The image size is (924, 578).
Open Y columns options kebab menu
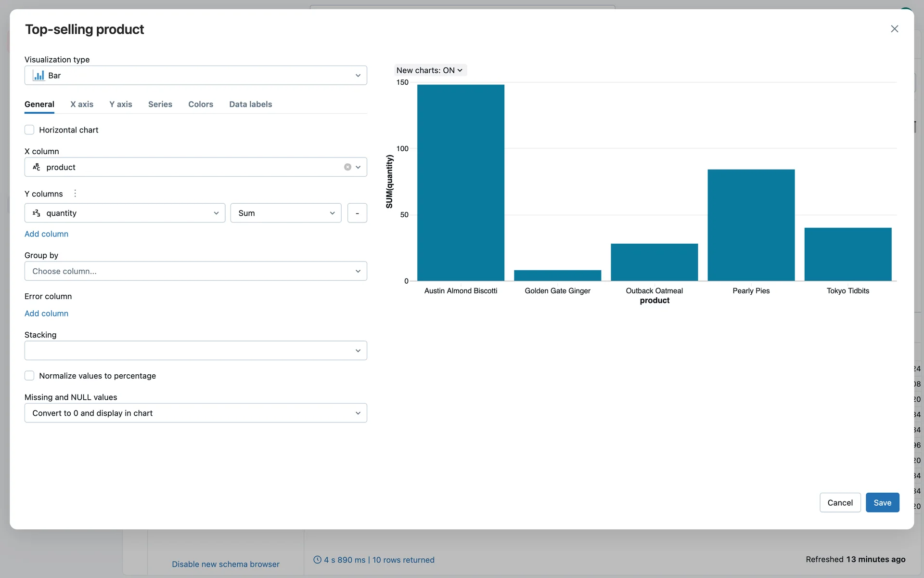tap(75, 194)
